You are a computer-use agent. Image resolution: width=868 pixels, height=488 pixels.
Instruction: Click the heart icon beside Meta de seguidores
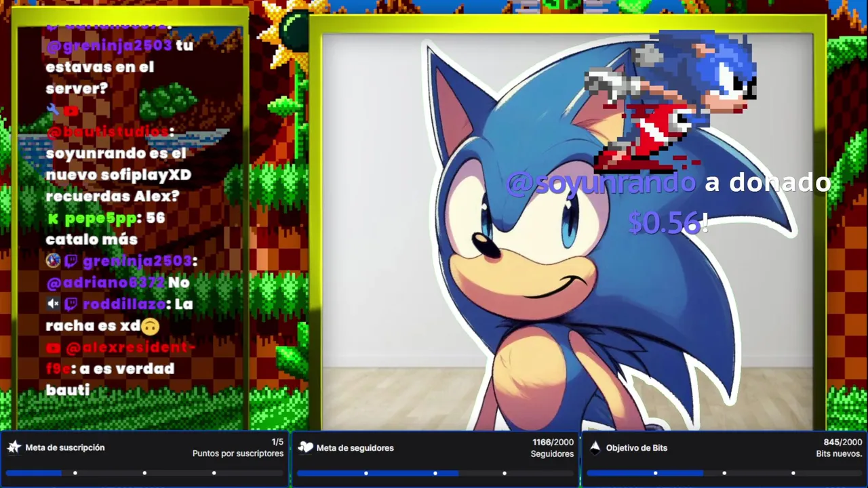click(306, 447)
